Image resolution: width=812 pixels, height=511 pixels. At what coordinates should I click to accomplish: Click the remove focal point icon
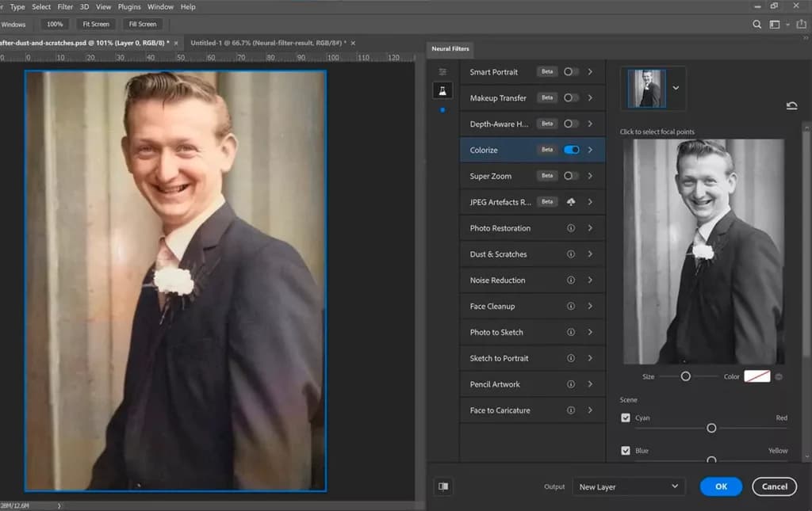click(779, 377)
